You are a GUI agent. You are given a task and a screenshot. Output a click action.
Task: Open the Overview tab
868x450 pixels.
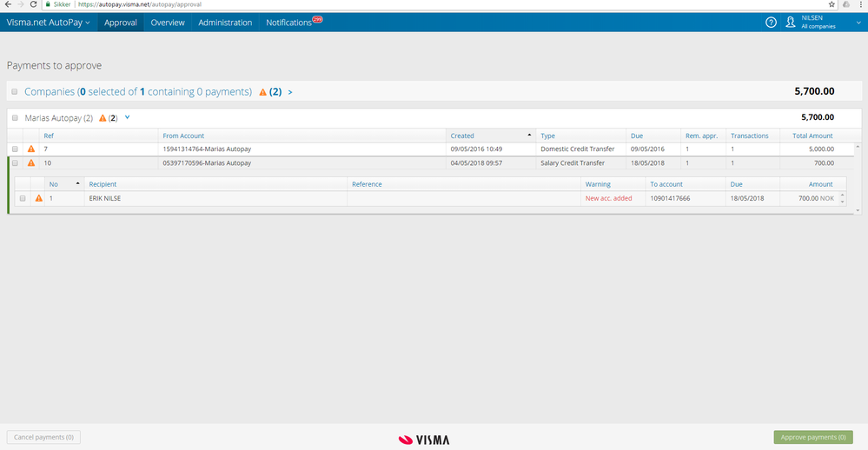[168, 23]
